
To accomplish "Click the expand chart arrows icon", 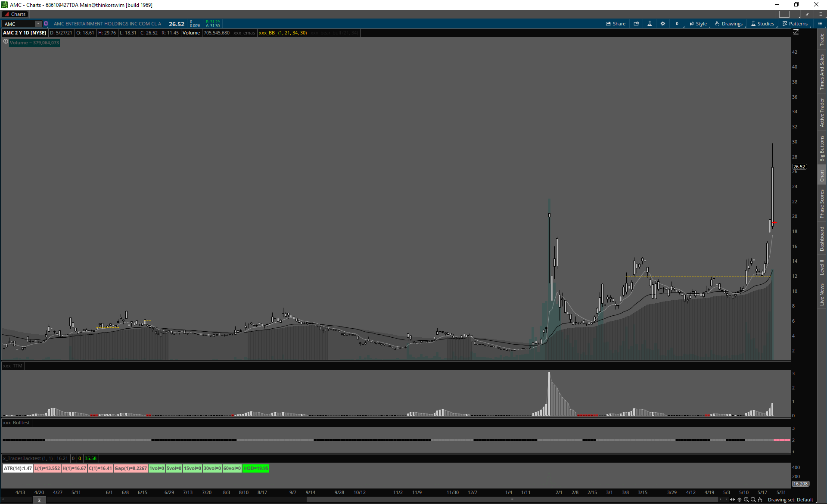I will pos(732,500).
